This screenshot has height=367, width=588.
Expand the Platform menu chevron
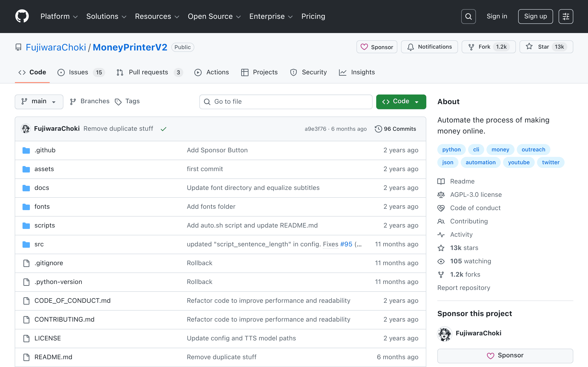75,17
